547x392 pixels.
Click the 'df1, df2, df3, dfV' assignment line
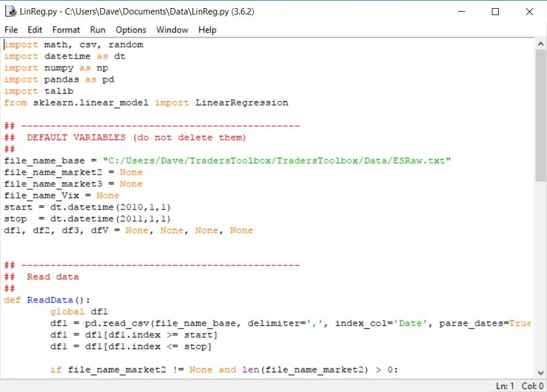128,231
